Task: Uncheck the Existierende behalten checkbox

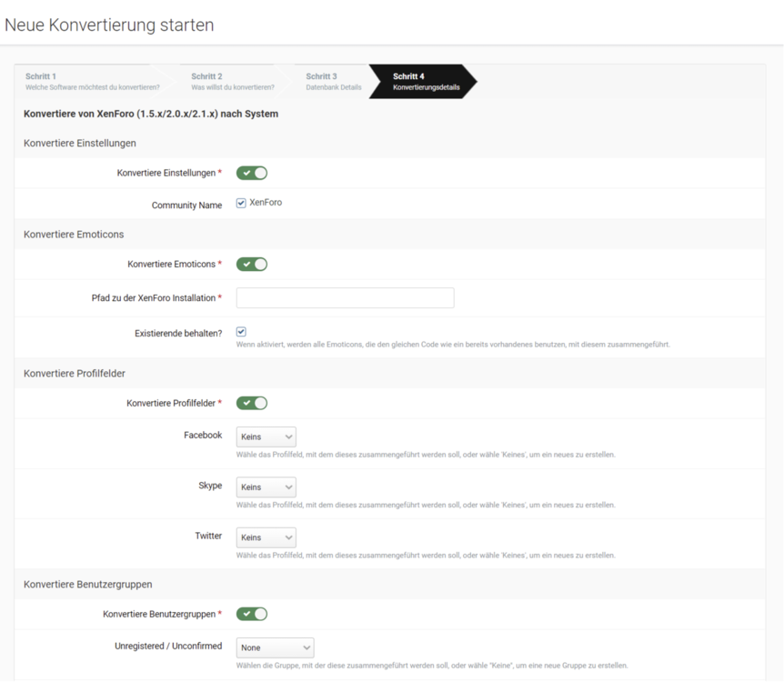Action: tap(241, 331)
